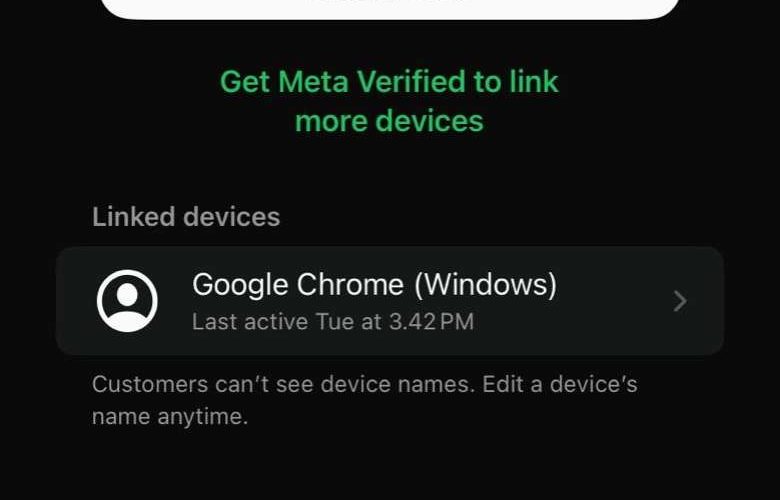Tap the '3.42 PM' time in device row
780x500 pixels.
[x=431, y=321]
